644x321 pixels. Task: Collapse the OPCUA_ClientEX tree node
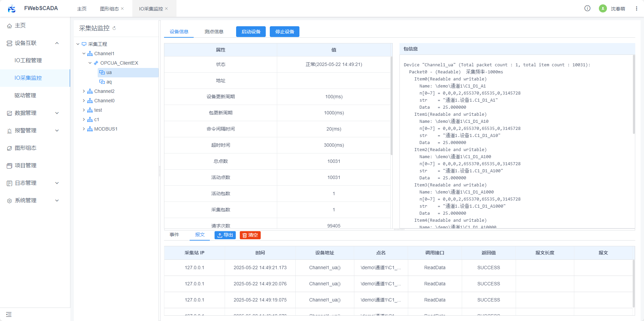pyautogui.click(x=90, y=63)
